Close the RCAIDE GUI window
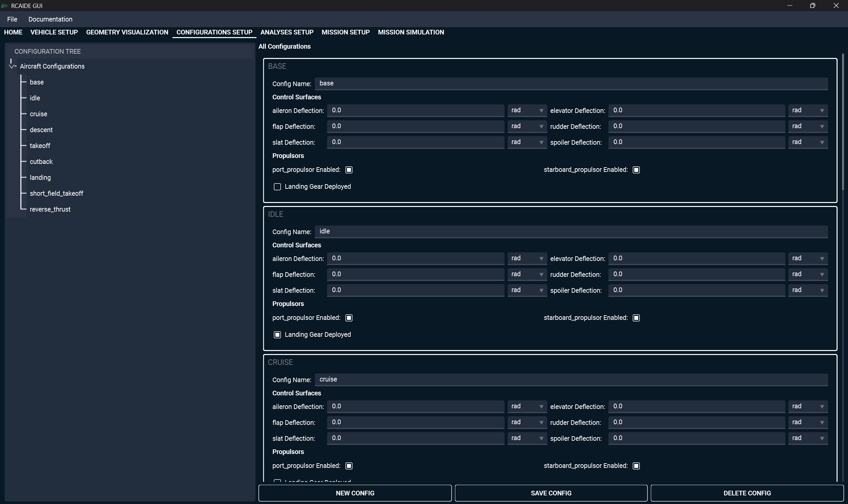 [836, 6]
